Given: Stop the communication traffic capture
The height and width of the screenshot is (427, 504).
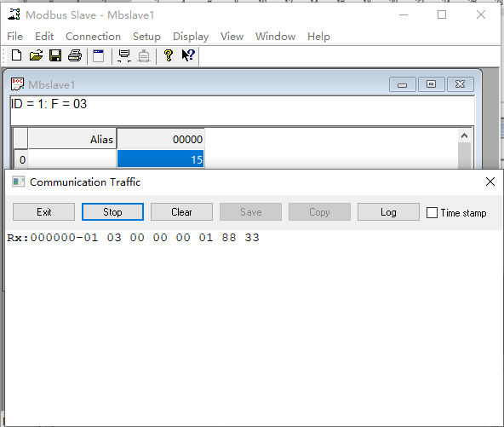Looking at the screenshot, I should pos(112,211).
